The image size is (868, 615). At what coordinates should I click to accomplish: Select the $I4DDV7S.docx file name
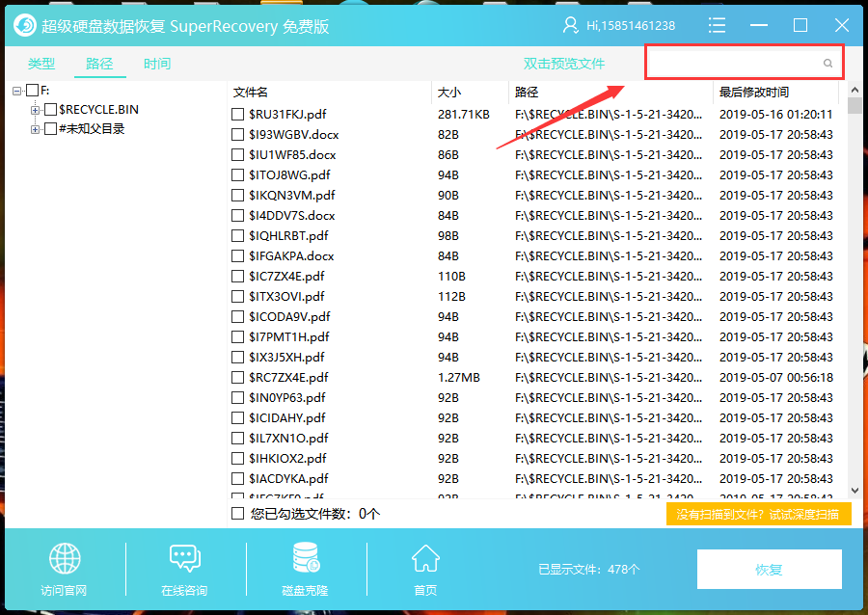(291, 216)
